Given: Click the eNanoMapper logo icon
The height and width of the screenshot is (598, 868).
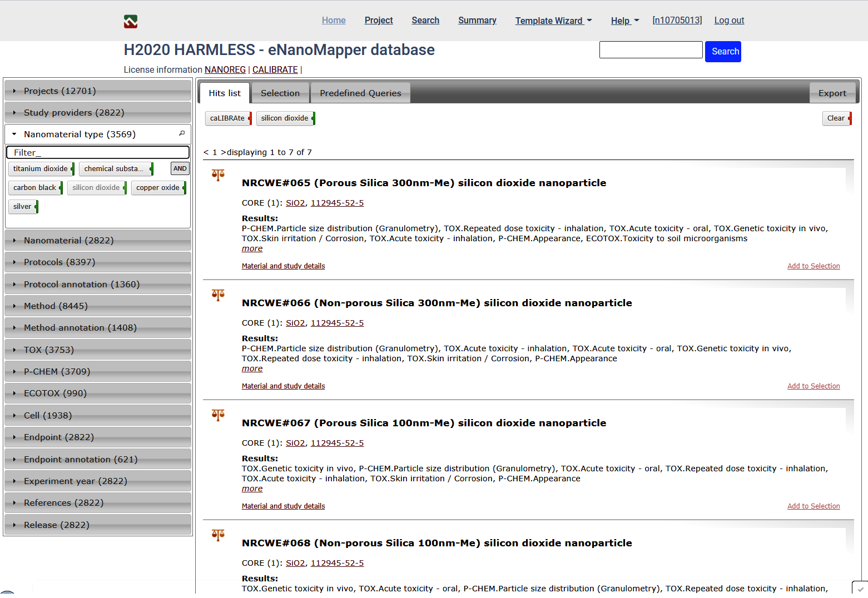Looking at the screenshot, I should pyautogui.click(x=131, y=21).
